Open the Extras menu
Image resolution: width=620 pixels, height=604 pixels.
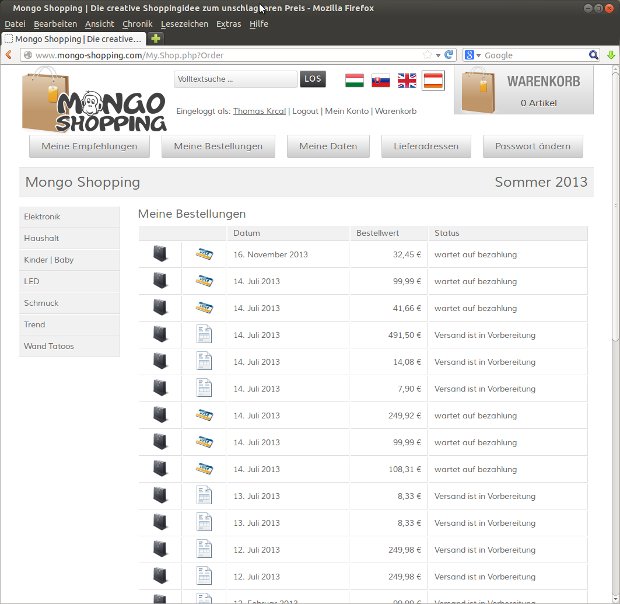point(229,24)
